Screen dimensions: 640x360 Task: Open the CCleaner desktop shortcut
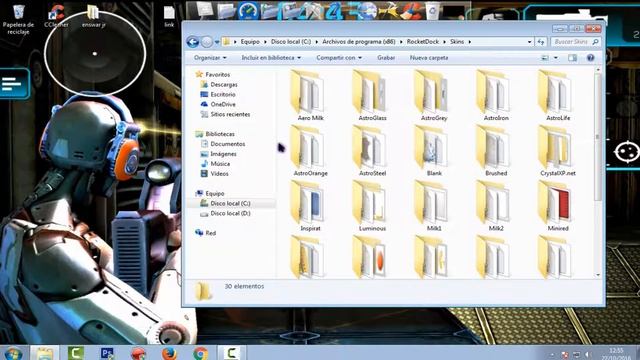coord(56,16)
